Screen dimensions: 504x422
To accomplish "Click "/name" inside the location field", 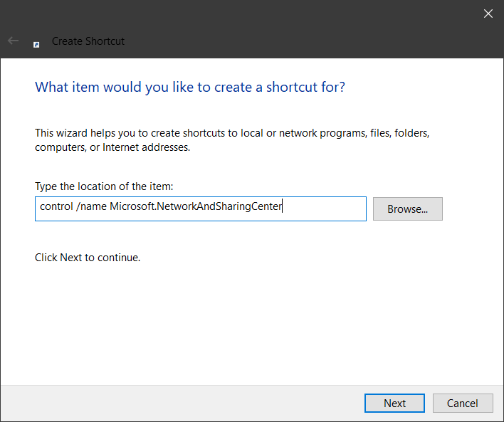I will [91, 208].
